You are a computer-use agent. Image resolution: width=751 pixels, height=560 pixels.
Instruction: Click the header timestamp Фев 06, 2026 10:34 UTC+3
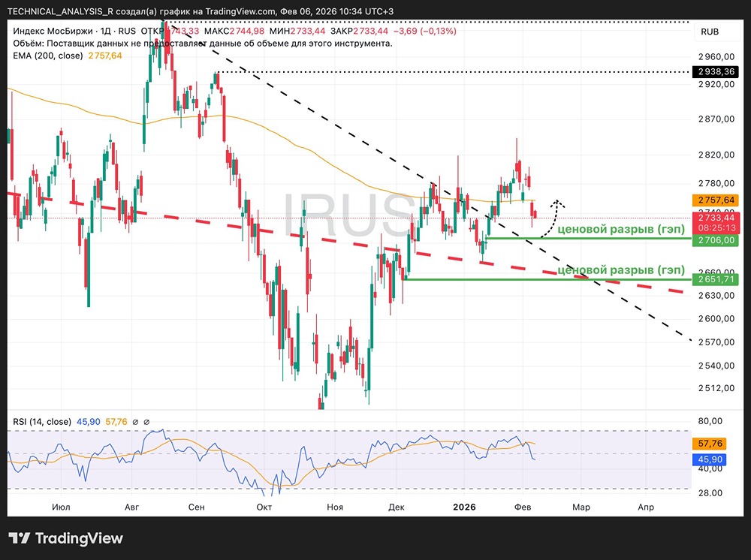[336, 11]
